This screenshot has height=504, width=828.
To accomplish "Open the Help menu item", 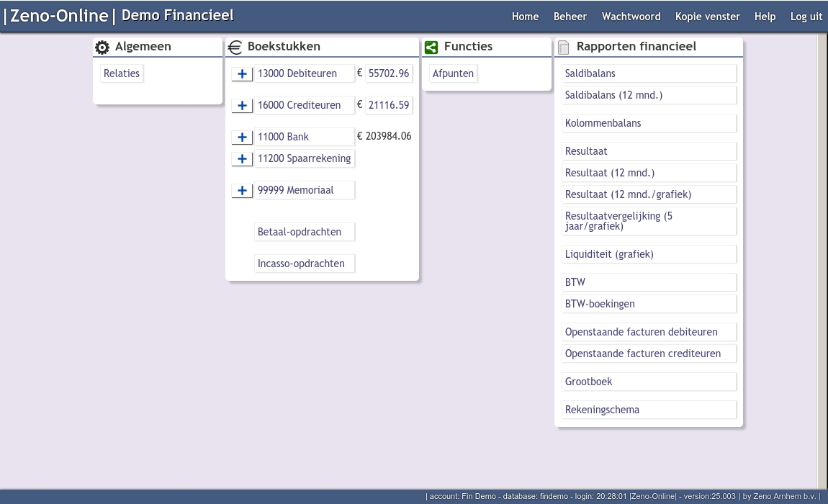I will (765, 17).
